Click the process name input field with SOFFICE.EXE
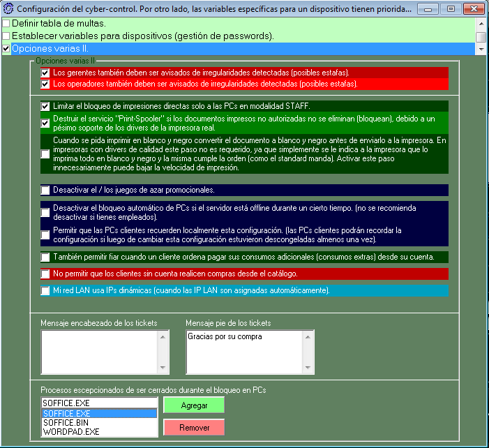The height and width of the screenshot is (448, 489). [100, 403]
